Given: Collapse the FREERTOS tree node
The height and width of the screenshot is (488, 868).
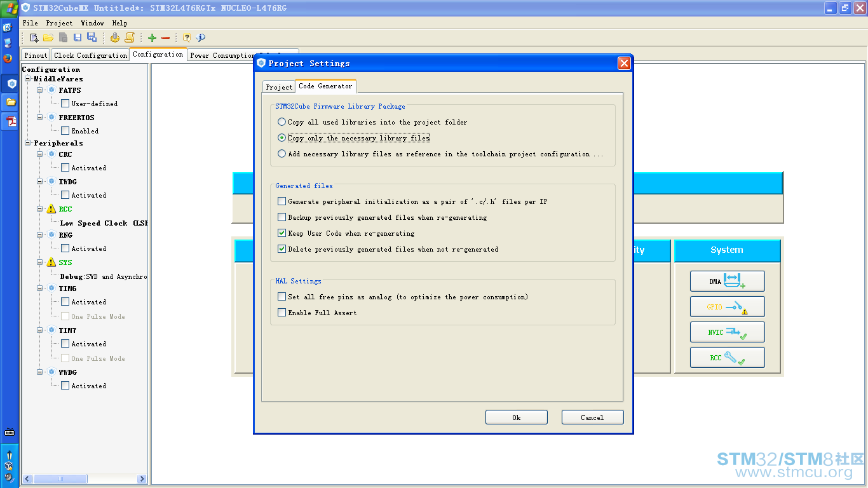Looking at the screenshot, I should (40, 117).
